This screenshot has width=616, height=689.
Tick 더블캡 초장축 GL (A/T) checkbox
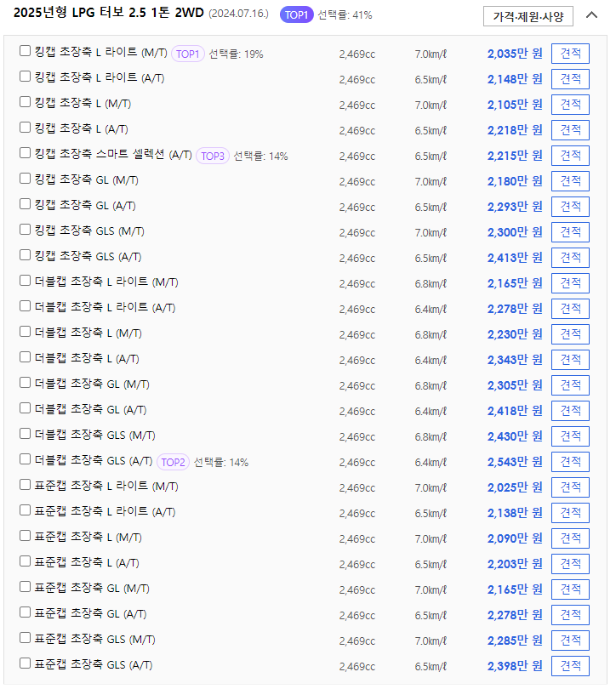[x=25, y=408]
